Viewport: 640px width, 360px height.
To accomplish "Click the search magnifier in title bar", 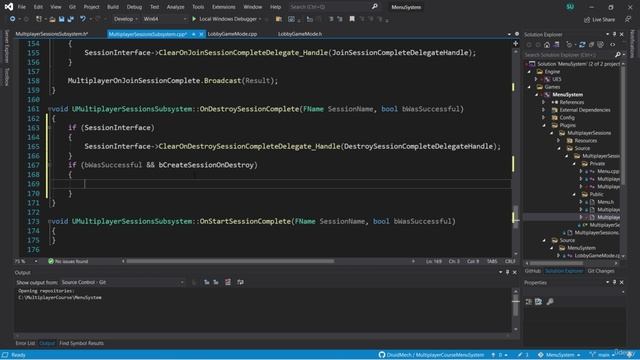I will point(374,7).
